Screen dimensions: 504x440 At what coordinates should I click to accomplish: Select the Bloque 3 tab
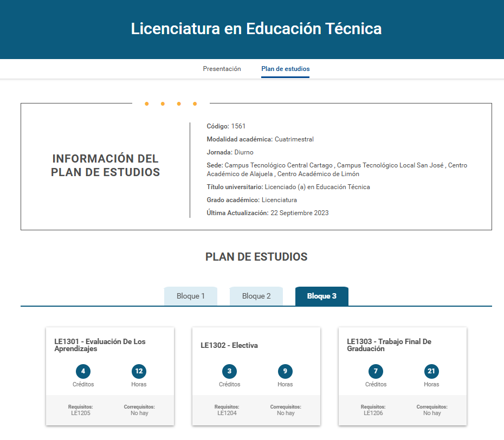coord(322,296)
